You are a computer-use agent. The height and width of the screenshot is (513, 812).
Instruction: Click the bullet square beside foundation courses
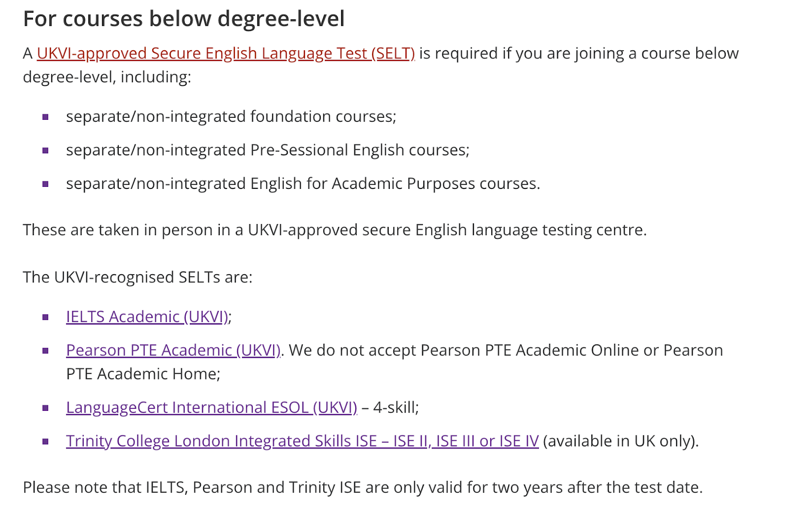tap(46, 117)
